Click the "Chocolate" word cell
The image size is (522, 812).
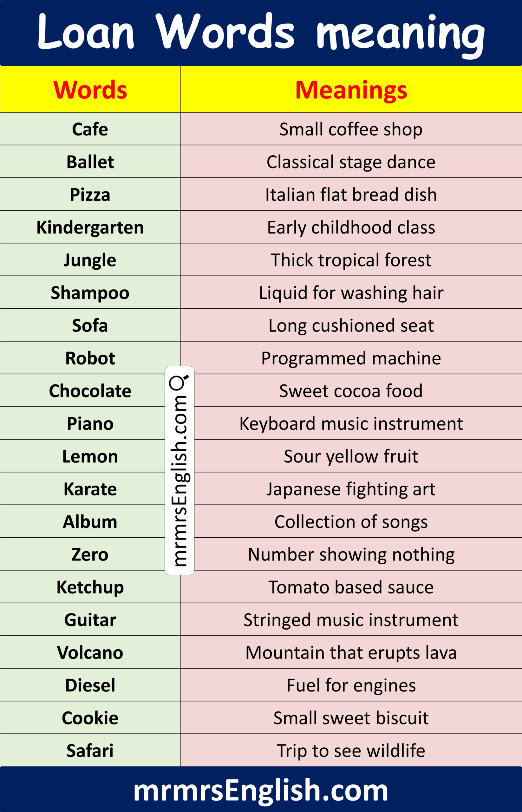90,391
